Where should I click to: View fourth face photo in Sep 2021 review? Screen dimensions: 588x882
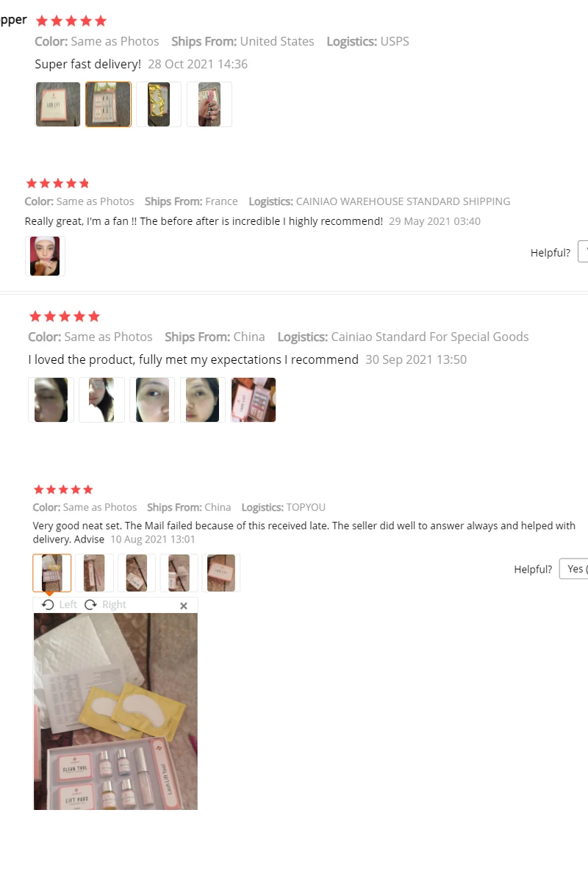click(x=203, y=400)
